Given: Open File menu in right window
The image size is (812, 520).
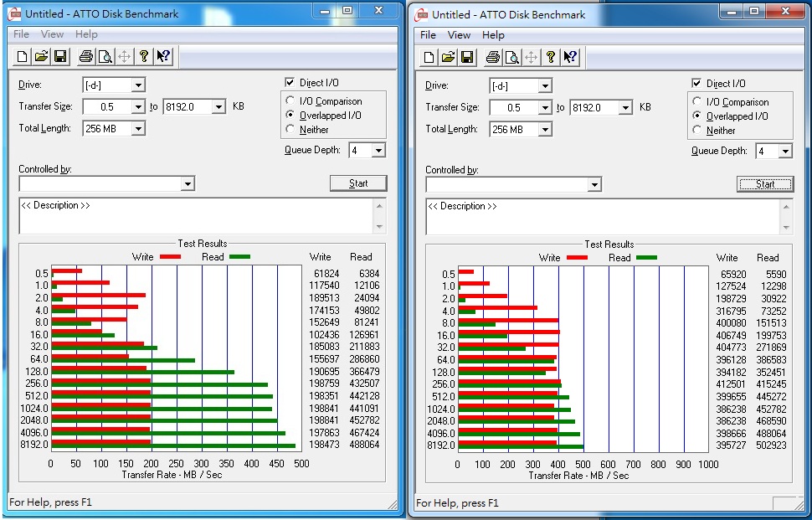Looking at the screenshot, I should tap(428, 34).
